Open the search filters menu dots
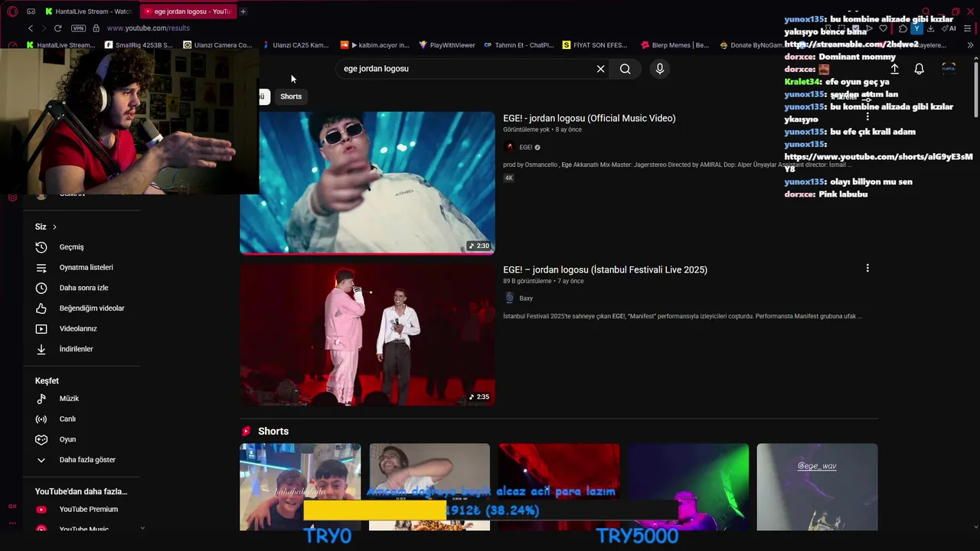 pyautogui.click(x=867, y=116)
